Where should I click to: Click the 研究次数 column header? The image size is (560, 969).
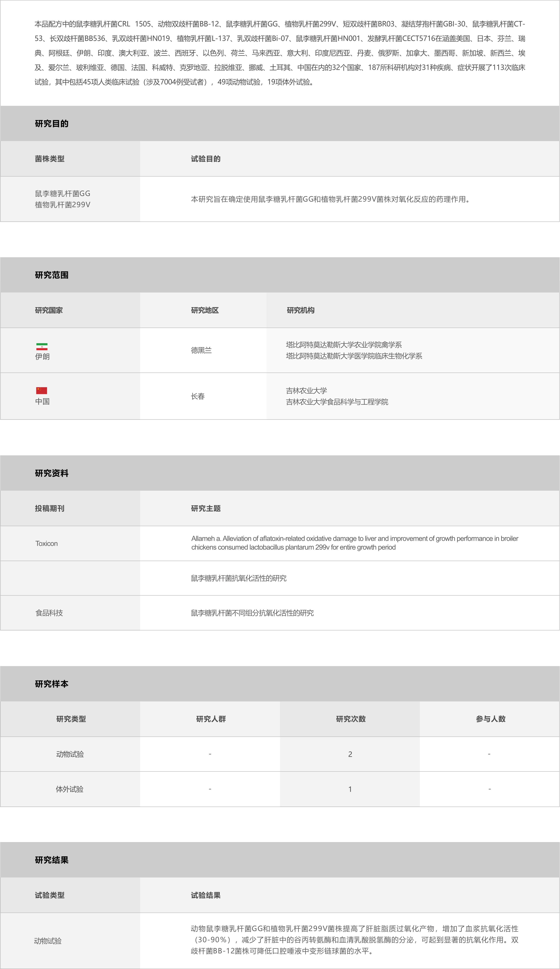click(x=351, y=719)
